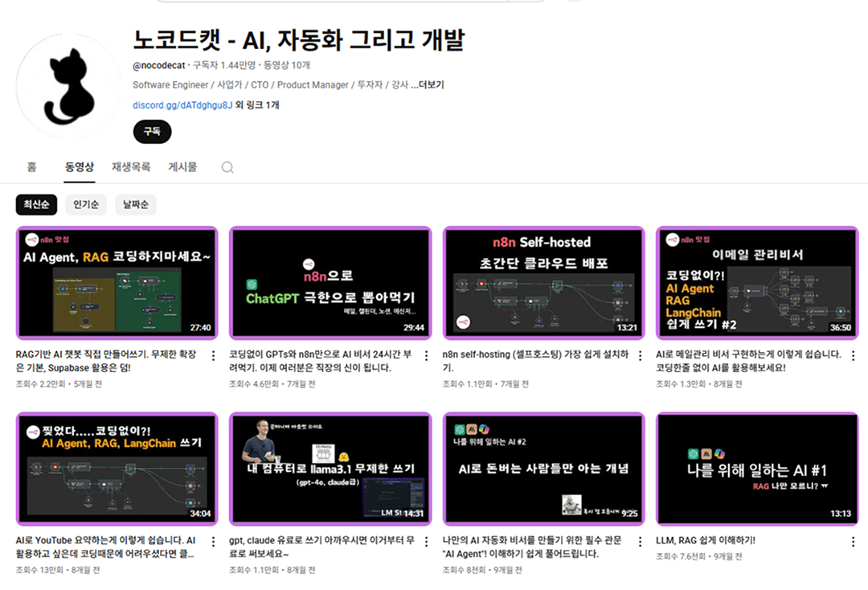Viewport: 868px width, 590px height.
Task: Click the title gpt, claude 유료로 쓰기 아까우시면
Action: [321, 547]
